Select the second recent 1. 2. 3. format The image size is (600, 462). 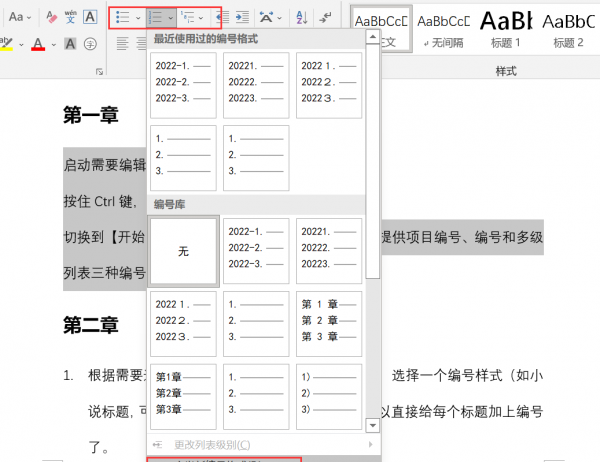point(256,158)
